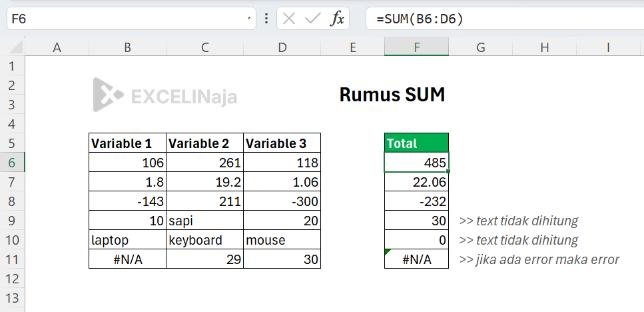Select row 10 header
The image size is (644, 312).
13,239
